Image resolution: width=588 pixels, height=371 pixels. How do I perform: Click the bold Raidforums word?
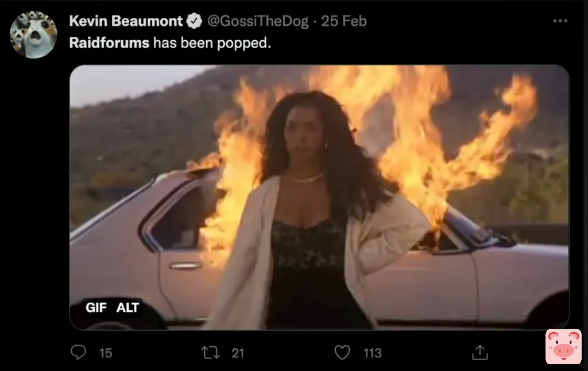click(x=109, y=42)
